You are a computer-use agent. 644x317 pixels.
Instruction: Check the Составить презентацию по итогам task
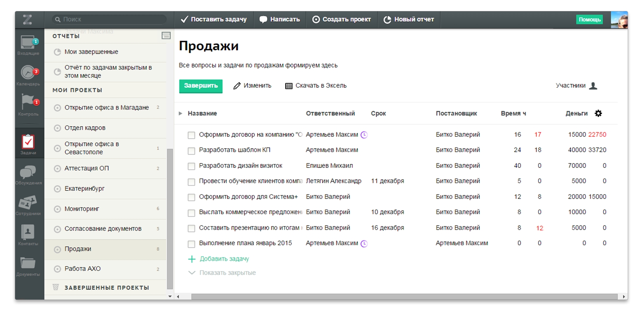click(191, 228)
